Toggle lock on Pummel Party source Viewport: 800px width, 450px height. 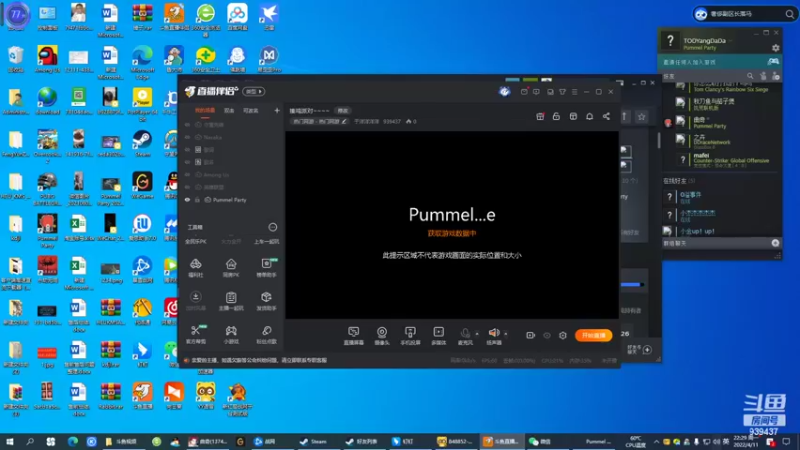click(x=197, y=200)
